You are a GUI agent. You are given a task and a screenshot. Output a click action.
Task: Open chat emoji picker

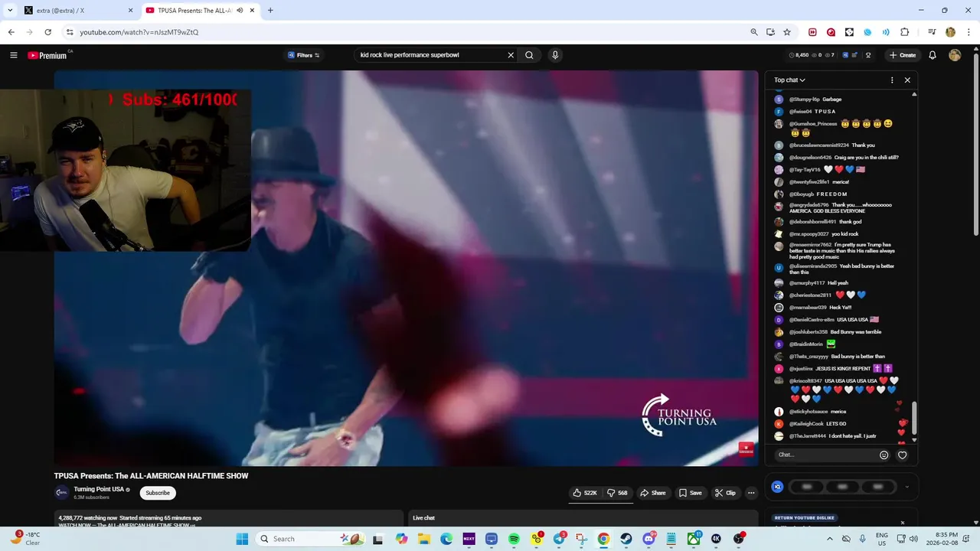point(884,455)
